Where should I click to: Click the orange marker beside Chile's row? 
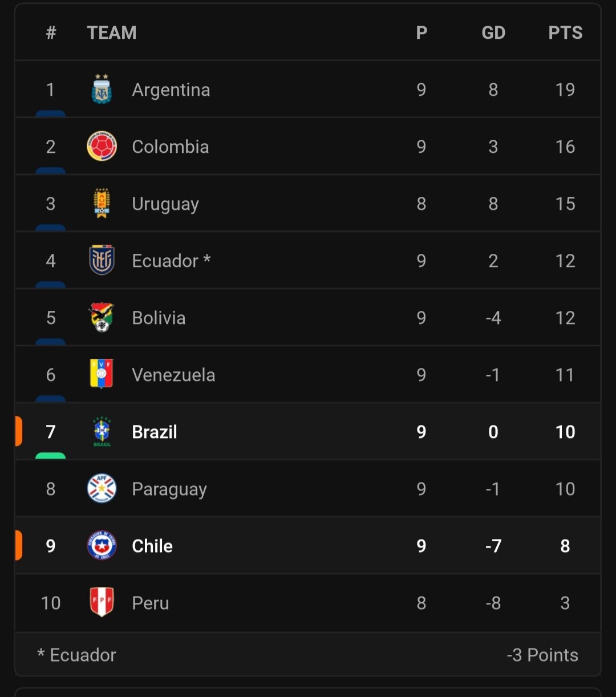[19, 545]
